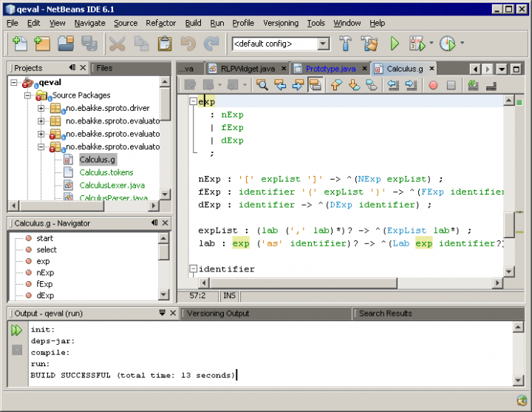Toggle the INS insert mode indicator
Viewport: 532px width, 412px height.
(x=230, y=295)
